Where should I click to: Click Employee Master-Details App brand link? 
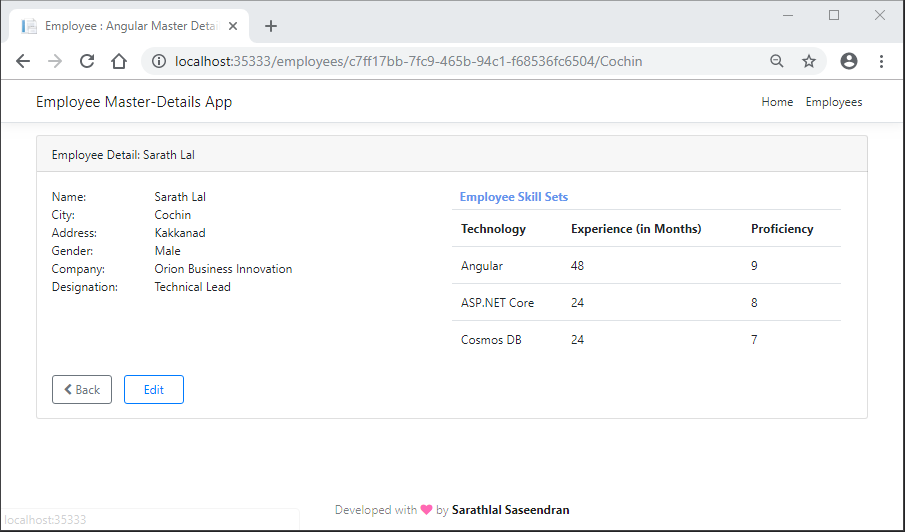pos(134,102)
